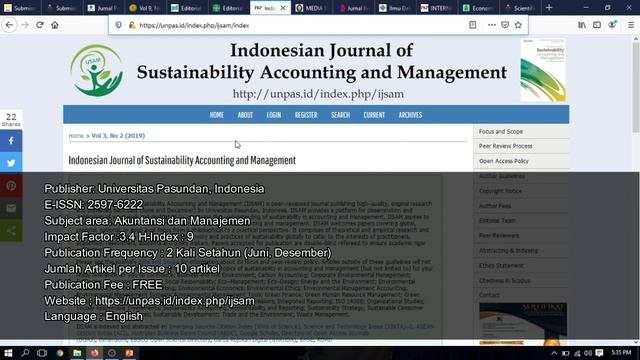Switch to the Econom tab

coord(478,8)
